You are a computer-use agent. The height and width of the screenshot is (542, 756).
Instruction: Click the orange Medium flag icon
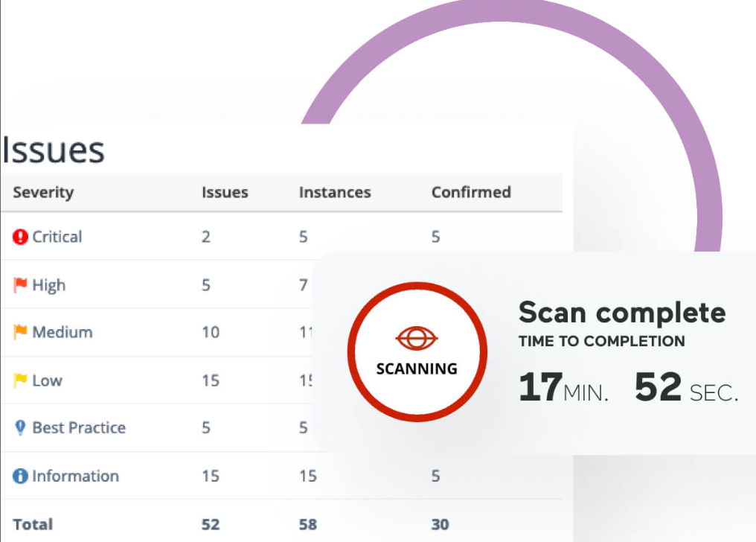(20, 332)
